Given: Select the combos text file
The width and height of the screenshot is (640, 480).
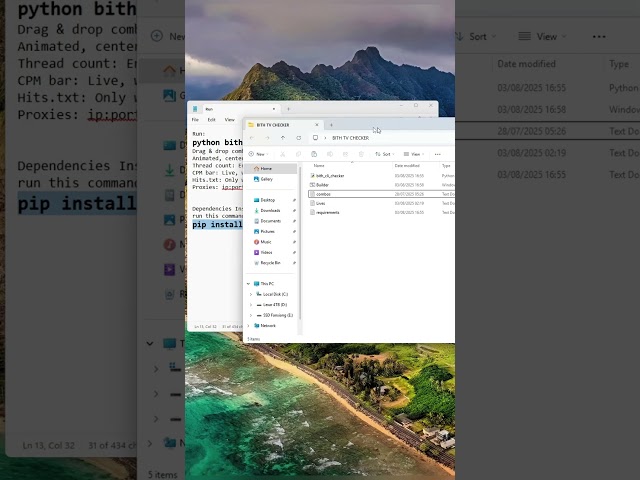Looking at the screenshot, I should click(x=323, y=194).
